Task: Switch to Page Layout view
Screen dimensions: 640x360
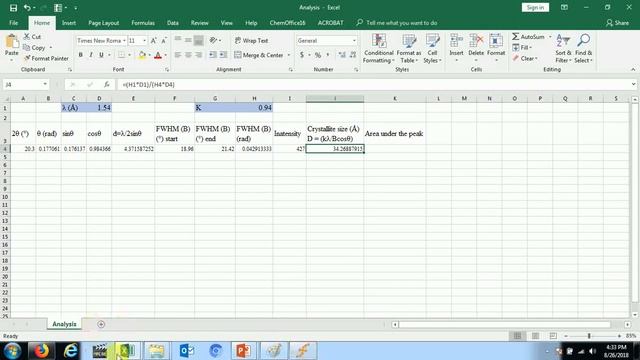Action: click(x=535, y=336)
